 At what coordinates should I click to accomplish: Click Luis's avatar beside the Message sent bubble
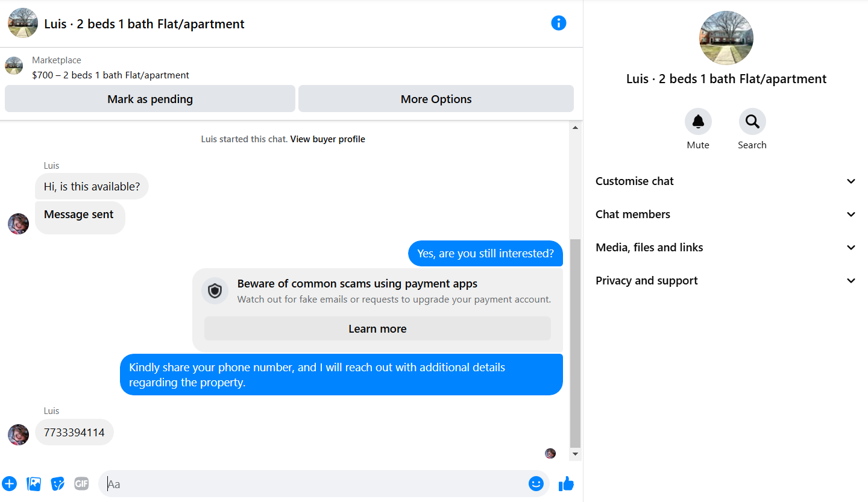pos(18,224)
